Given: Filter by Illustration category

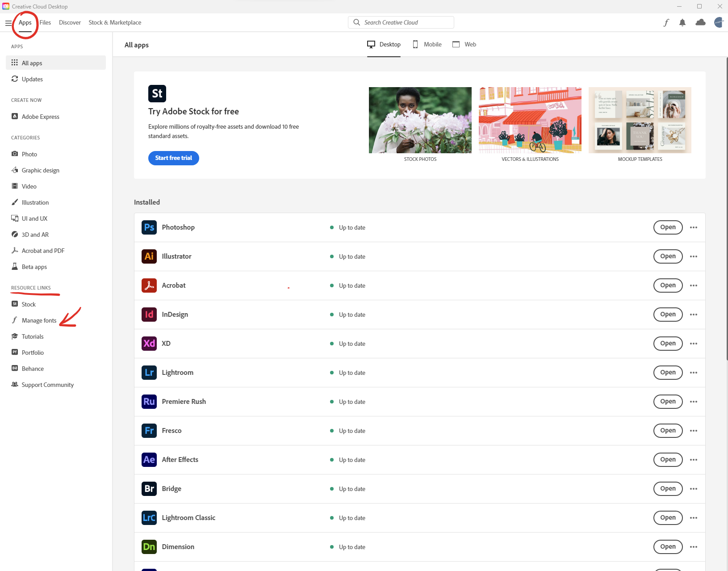Looking at the screenshot, I should [x=56, y=202].
